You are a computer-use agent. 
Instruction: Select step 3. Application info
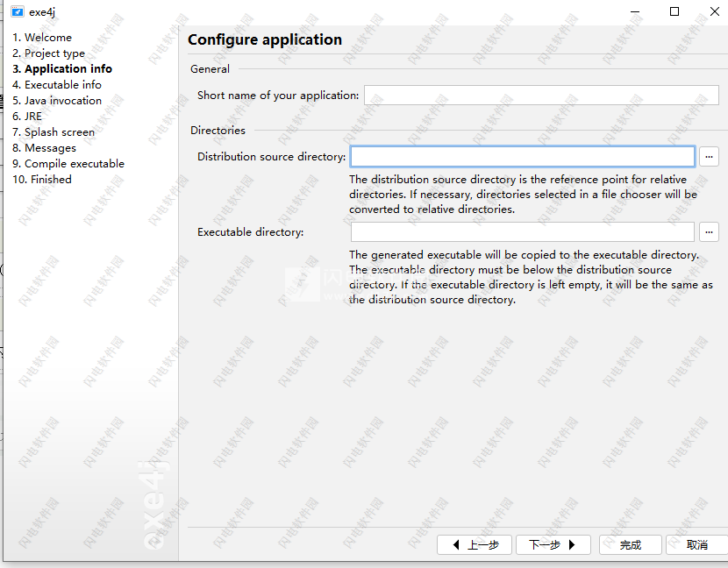pyautogui.click(x=62, y=69)
